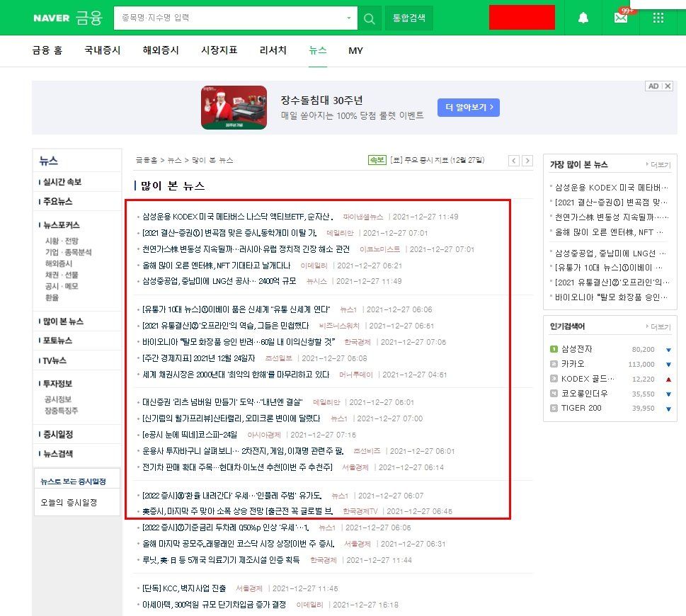Expand the search box dropdown arrow
686x616 pixels.
(349, 18)
